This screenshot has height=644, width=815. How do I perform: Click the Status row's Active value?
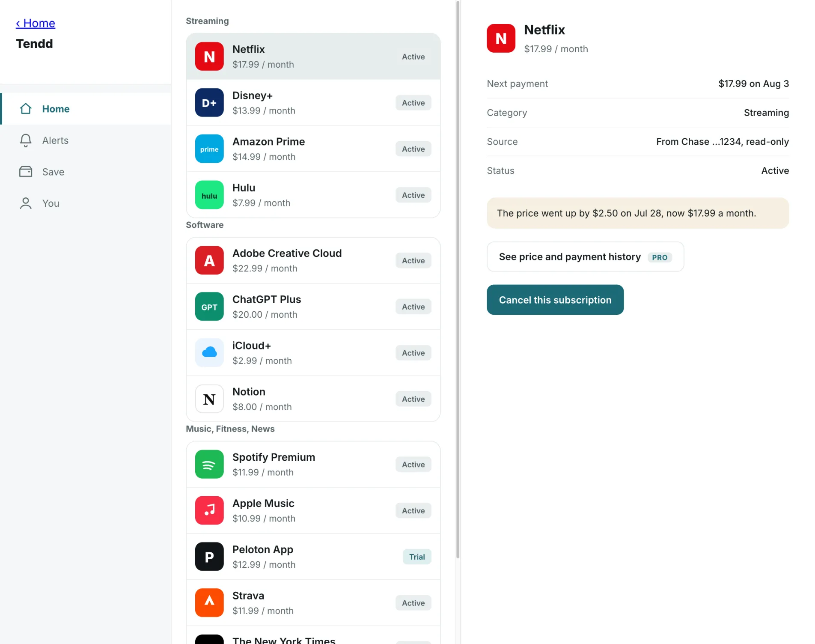point(775,171)
